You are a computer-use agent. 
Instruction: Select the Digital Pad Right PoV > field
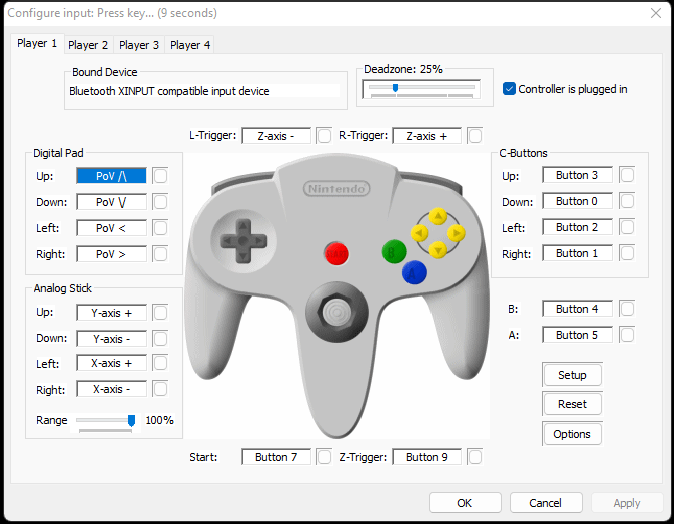coord(111,254)
